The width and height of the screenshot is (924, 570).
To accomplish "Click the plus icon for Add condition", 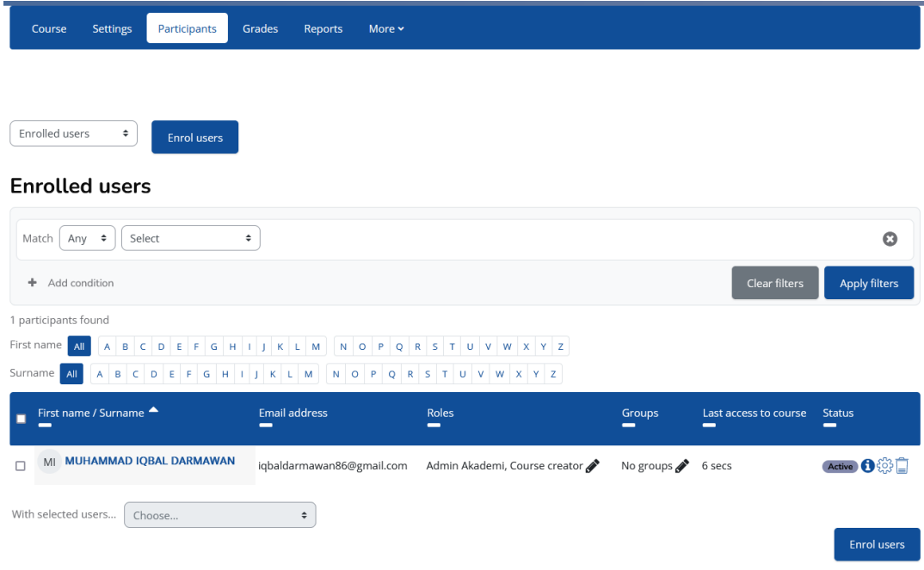I will pyautogui.click(x=33, y=283).
